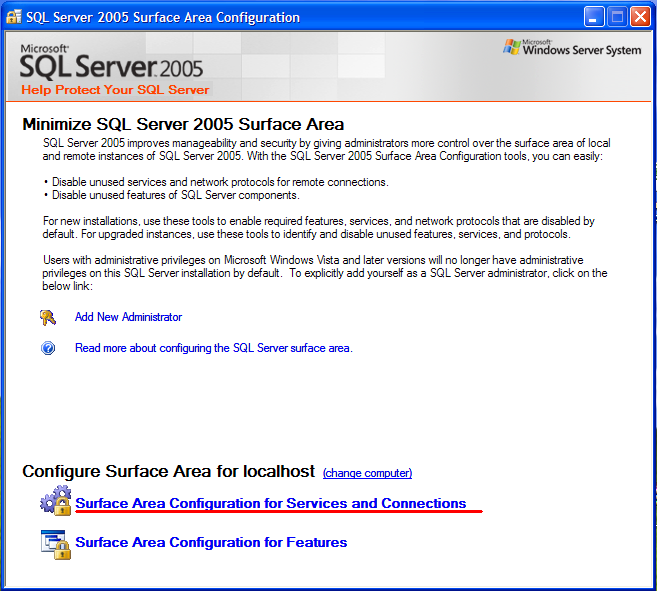Screen dimensions: 659x591
Task: Click the Configure Surface Area for localhost heading
Action: pos(169,471)
